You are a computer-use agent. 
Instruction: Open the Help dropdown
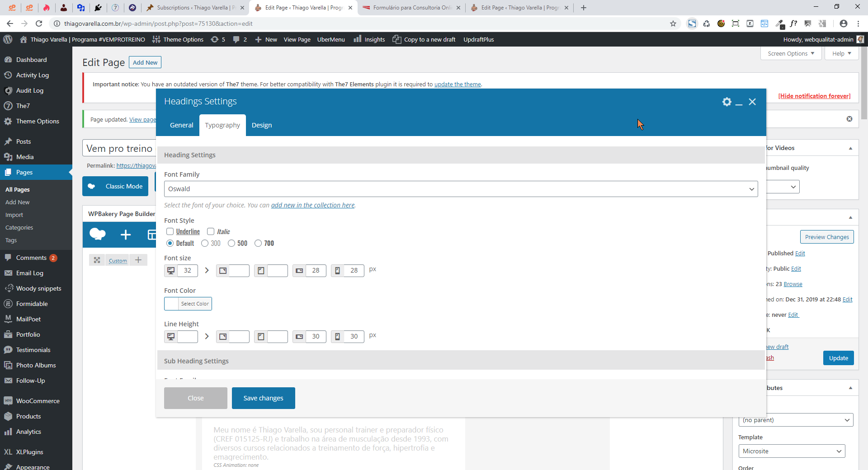[x=842, y=53]
